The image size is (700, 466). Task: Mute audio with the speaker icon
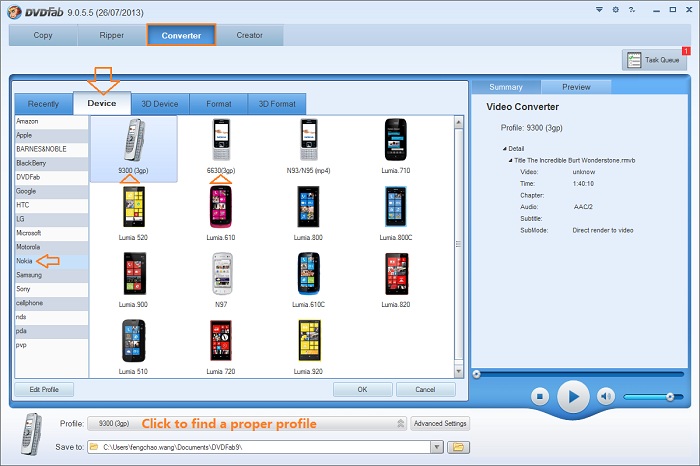tap(606, 396)
